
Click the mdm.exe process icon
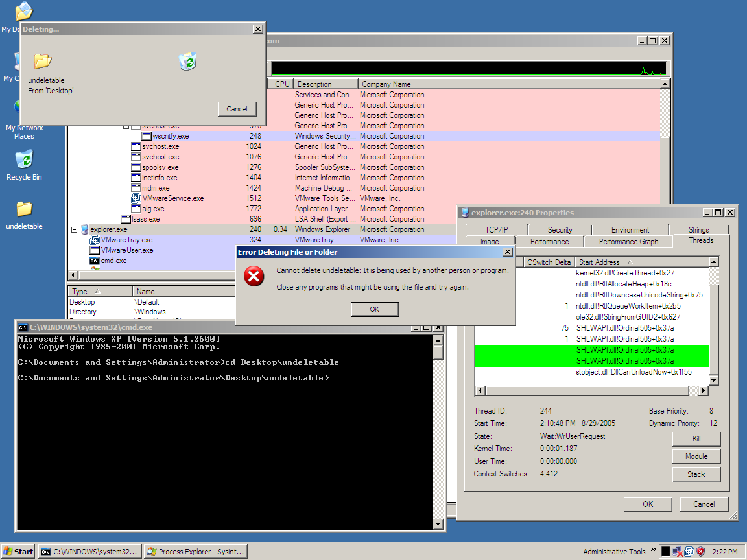click(x=136, y=188)
